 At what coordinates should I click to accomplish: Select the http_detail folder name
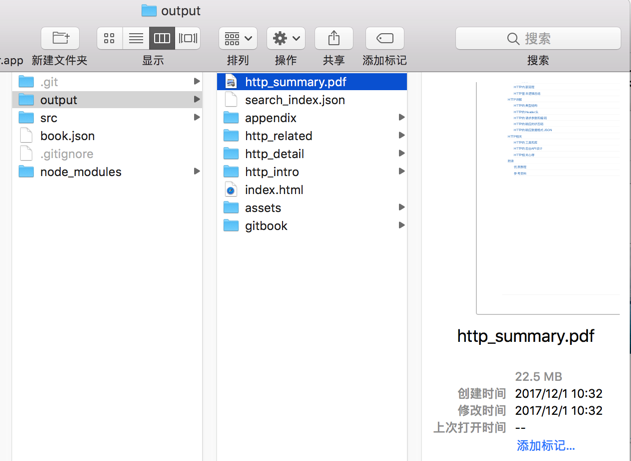274,154
